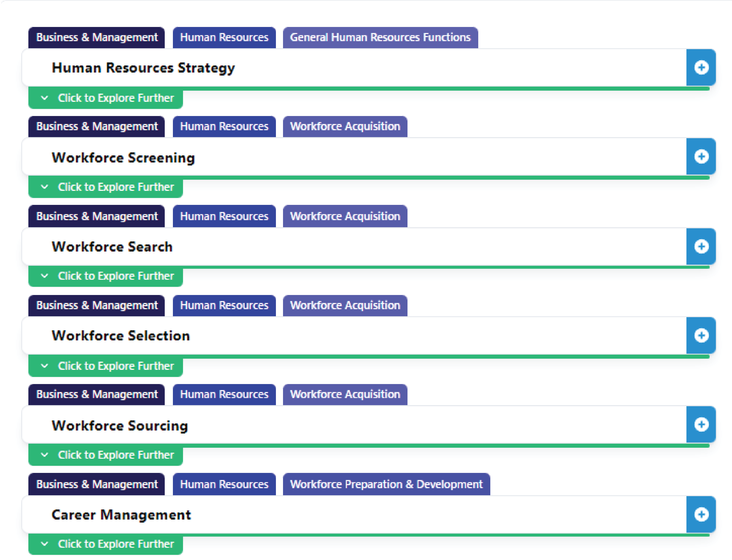Click plus icon on Workforce Selection row
732x560 pixels.
coord(701,336)
